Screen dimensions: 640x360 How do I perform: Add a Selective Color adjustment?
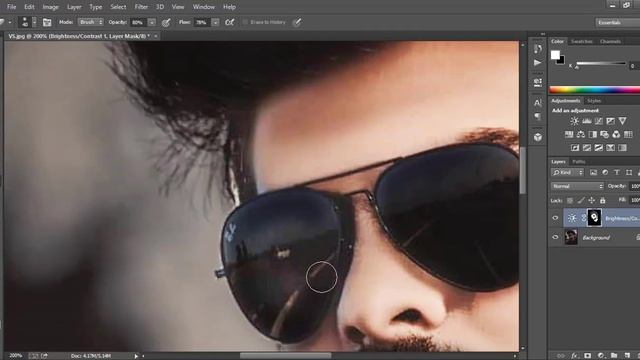tap(610, 148)
